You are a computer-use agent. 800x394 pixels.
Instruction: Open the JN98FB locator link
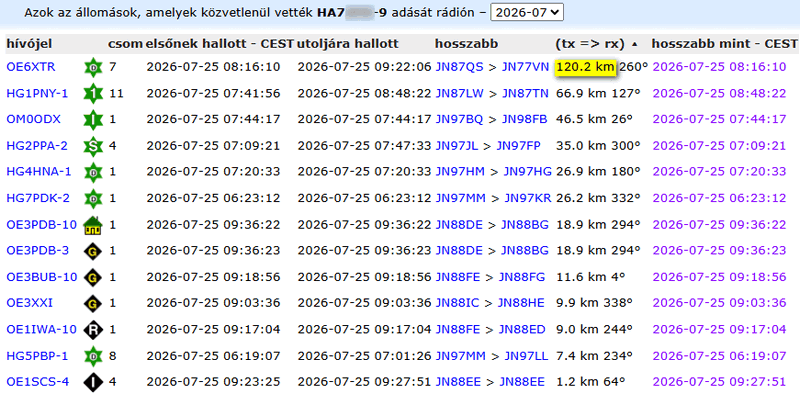(x=524, y=119)
